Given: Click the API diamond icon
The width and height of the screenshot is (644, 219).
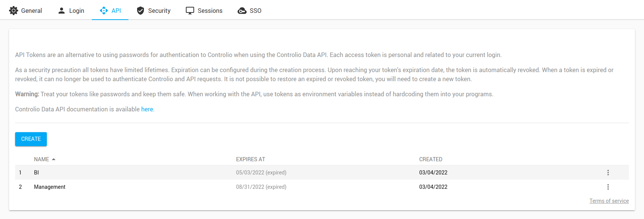Looking at the screenshot, I should [x=104, y=11].
